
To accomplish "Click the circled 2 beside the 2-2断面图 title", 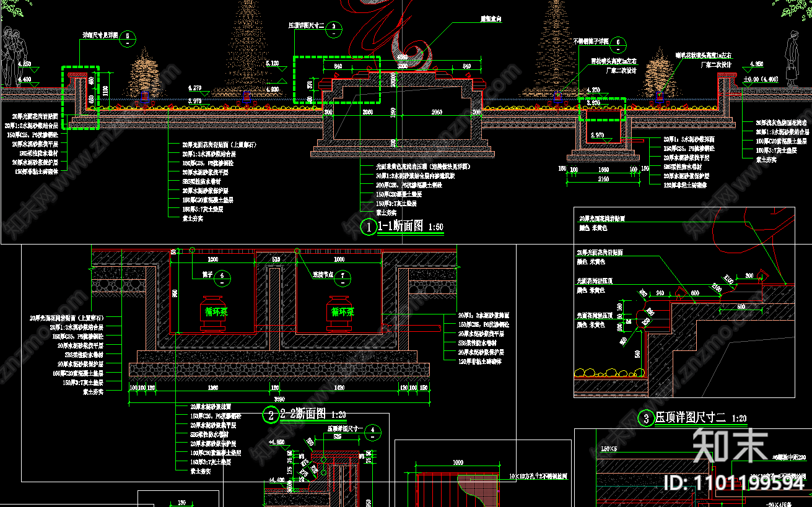I will tap(271, 415).
